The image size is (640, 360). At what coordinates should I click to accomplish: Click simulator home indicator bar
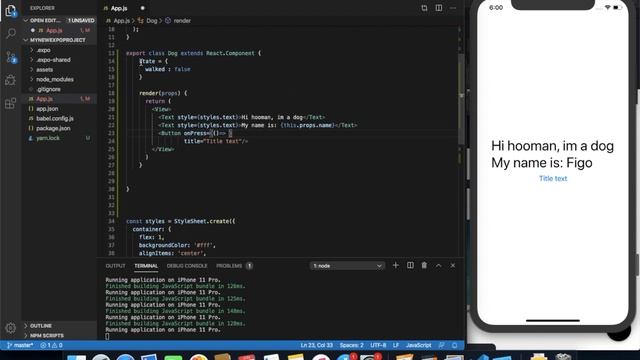[x=553, y=321]
